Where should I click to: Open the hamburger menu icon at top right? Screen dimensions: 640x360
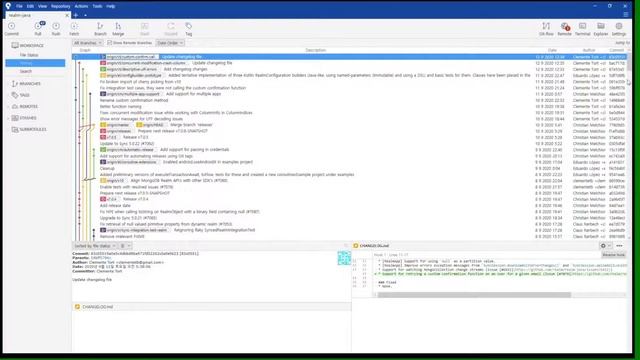[626, 15]
